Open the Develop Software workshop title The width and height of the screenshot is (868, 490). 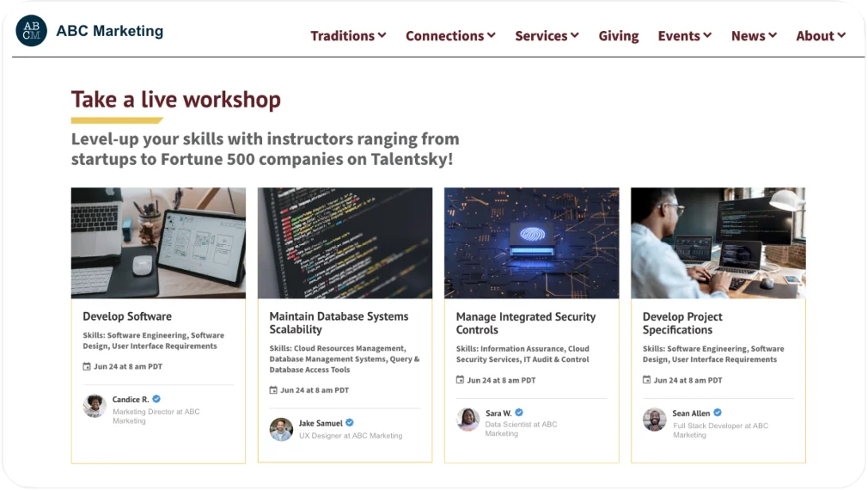(x=127, y=316)
